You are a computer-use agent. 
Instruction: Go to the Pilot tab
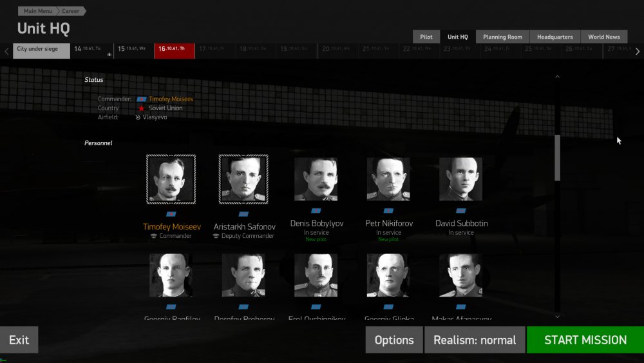tap(426, 37)
